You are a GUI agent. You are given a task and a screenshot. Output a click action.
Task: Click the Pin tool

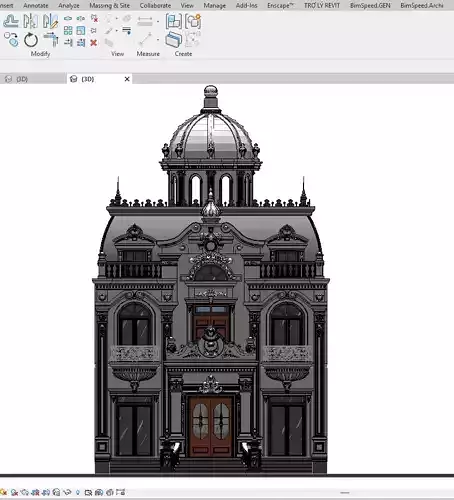(x=93, y=31)
